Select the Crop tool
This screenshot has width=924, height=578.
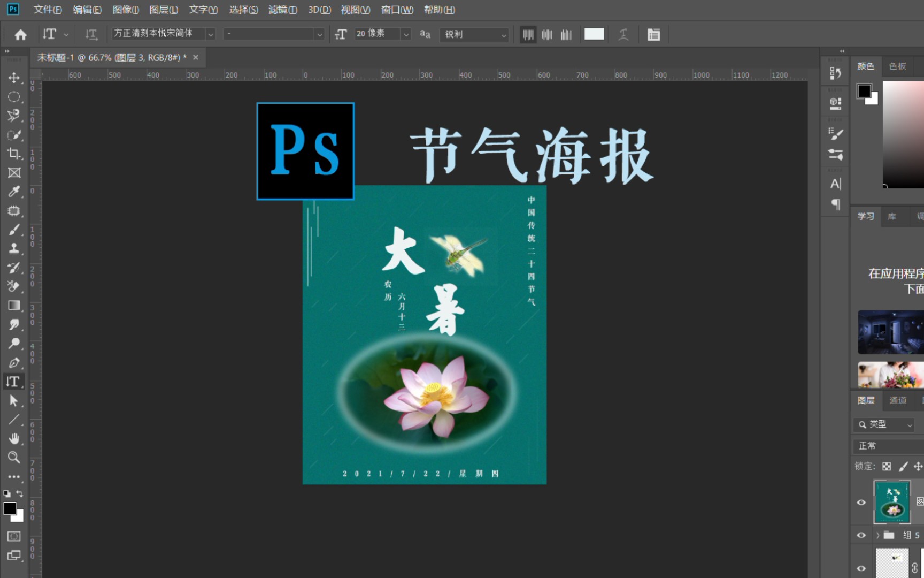[x=14, y=154]
